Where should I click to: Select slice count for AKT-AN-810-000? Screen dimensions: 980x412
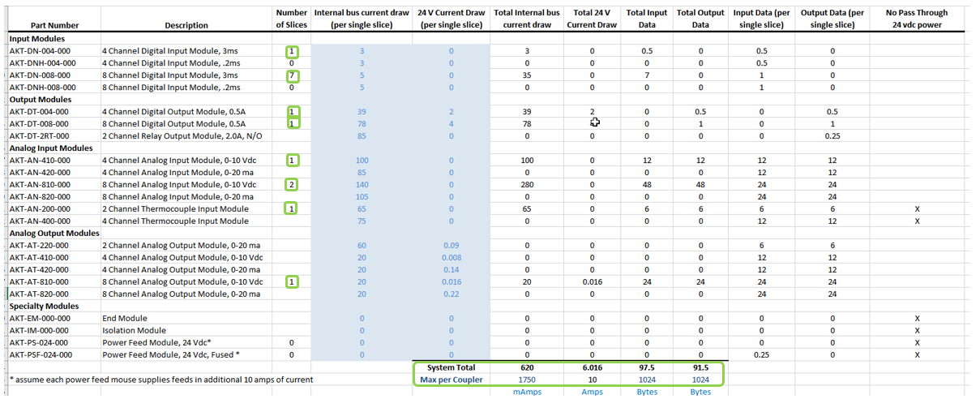(x=292, y=185)
